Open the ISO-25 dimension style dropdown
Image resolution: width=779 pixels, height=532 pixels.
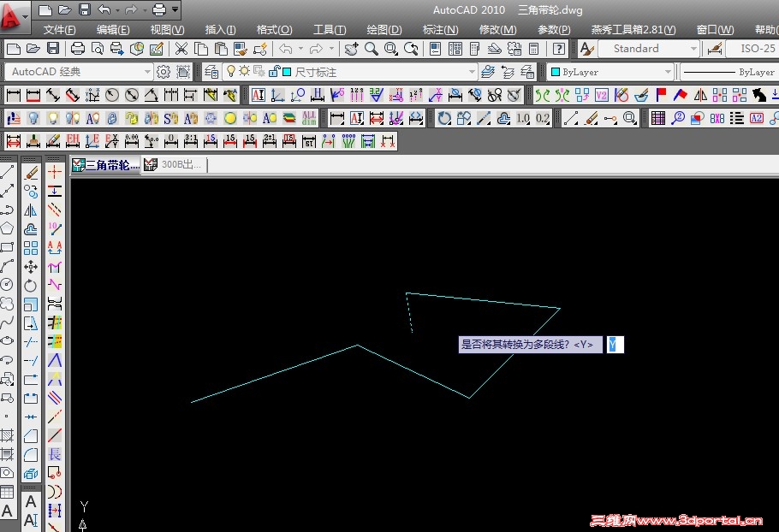coord(752,49)
